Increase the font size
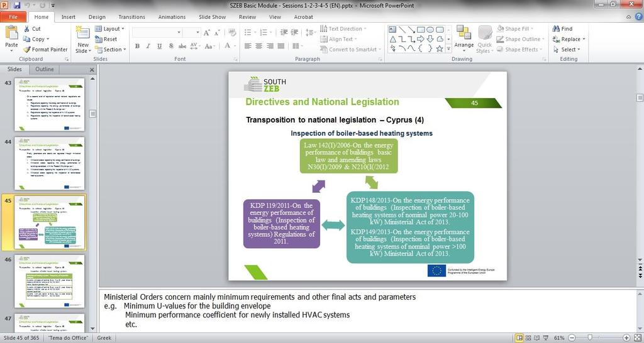 click(x=206, y=33)
